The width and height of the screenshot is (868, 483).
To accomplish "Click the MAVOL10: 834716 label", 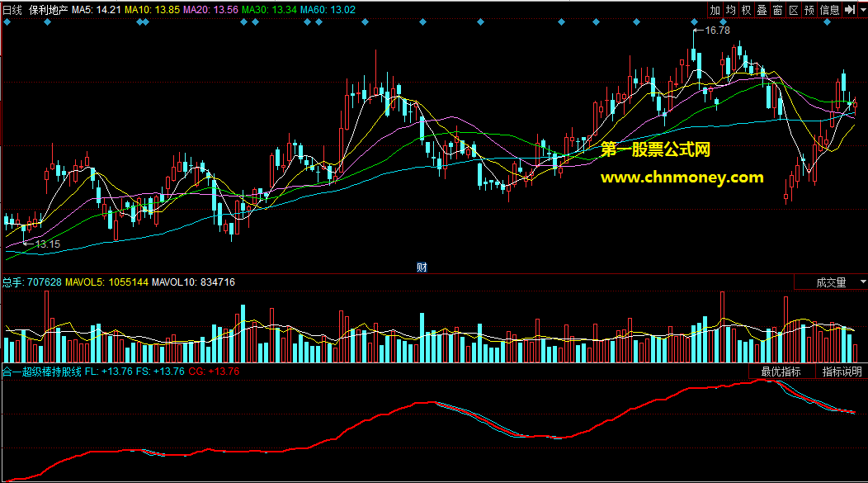I will pyautogui.click(x=193, y=282).
